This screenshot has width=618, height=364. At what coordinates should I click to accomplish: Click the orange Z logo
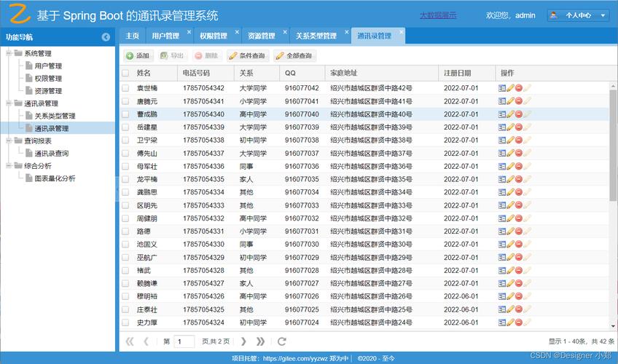coord(19,13)
